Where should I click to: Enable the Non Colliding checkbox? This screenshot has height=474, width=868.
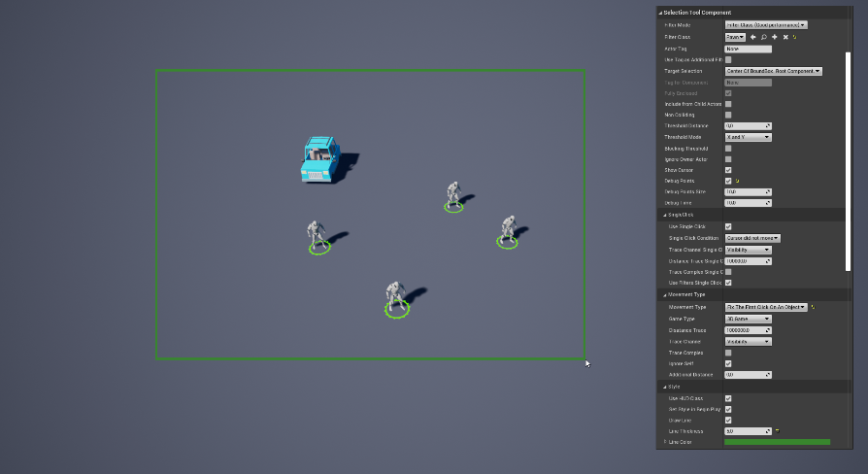point(728,115)
